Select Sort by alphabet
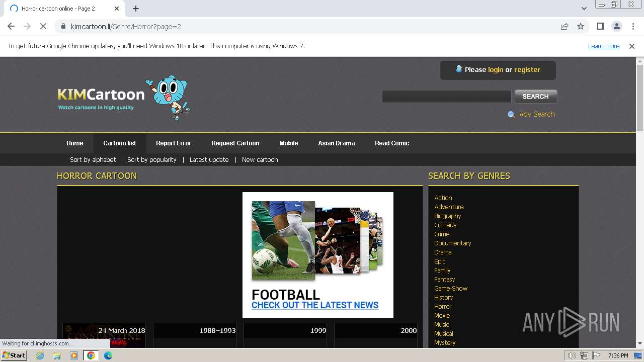This screenshot has width=644, height=362. point(93,159)
